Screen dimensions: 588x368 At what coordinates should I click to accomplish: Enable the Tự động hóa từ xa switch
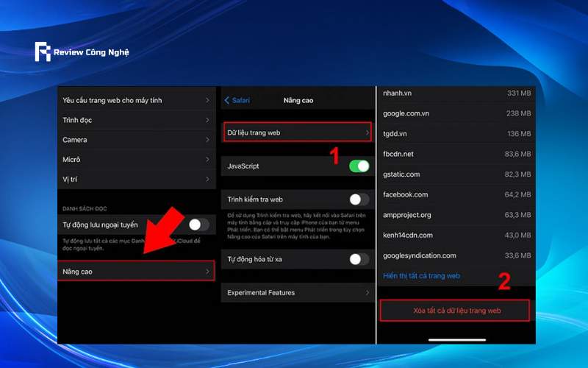click(359, 259)
